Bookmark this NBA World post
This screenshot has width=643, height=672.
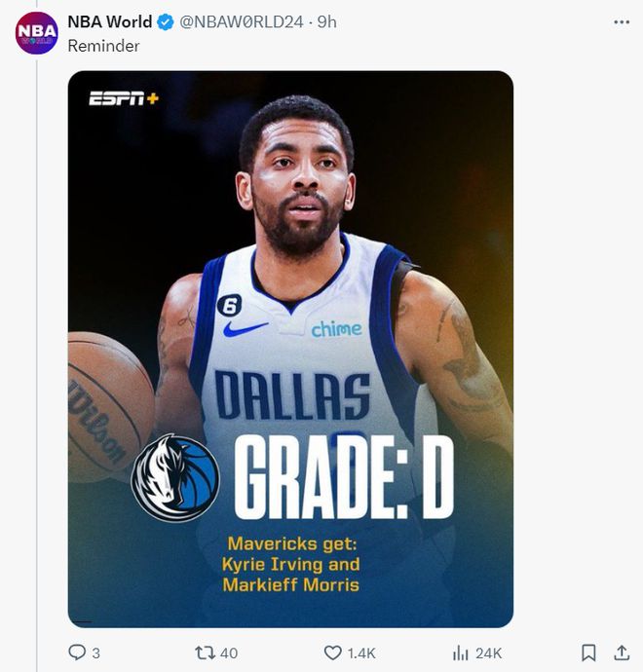588,653
